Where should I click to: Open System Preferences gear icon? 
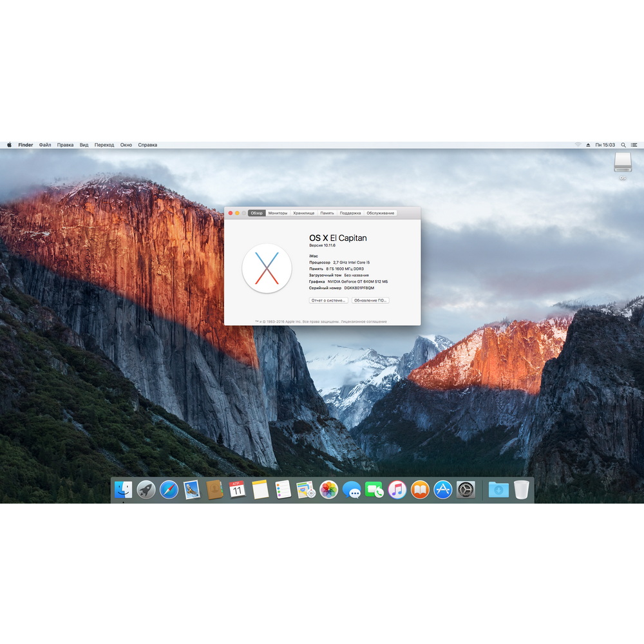[466, 489]
